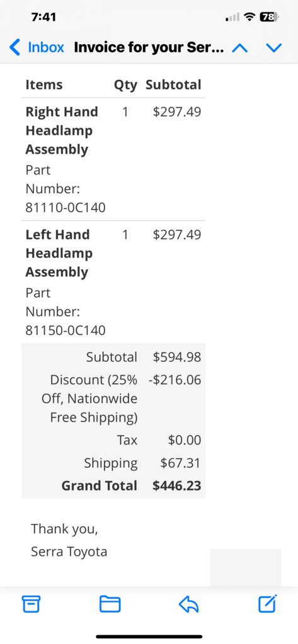This screenshot has width=298, height=644.
Task: Move email using the folder icon
Action: pyautogui.click(x=110, y=604)
